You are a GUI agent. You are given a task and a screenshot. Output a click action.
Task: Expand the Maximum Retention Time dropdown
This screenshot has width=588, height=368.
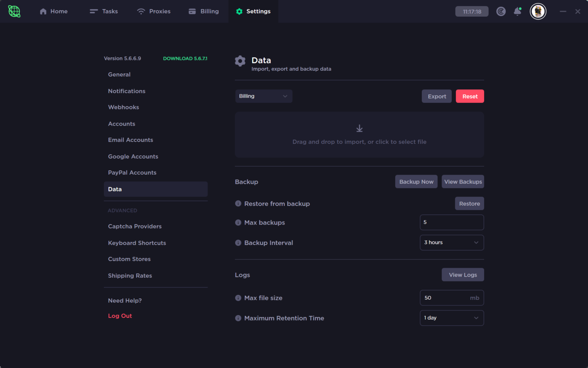pyautogui.click(x=452, y=318)
